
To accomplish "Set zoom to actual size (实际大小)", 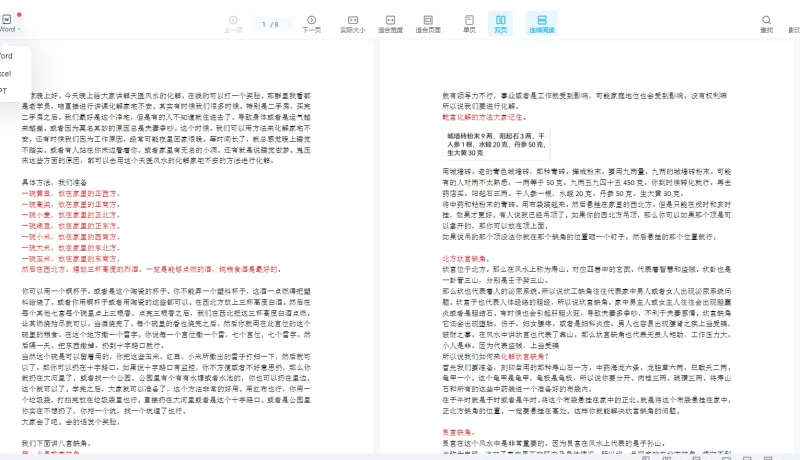I will pyautogui.click(x=353, y=22).
